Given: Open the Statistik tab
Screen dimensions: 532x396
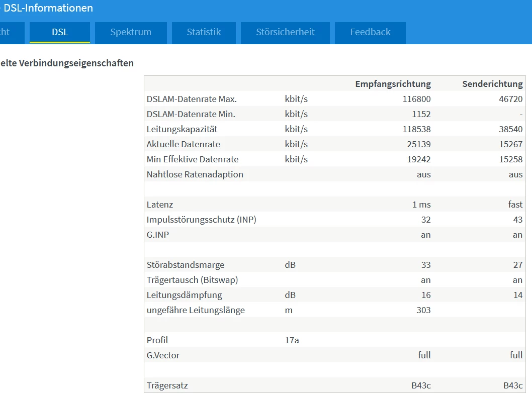Looking at the screenshot, I should (x=204, y=33).
